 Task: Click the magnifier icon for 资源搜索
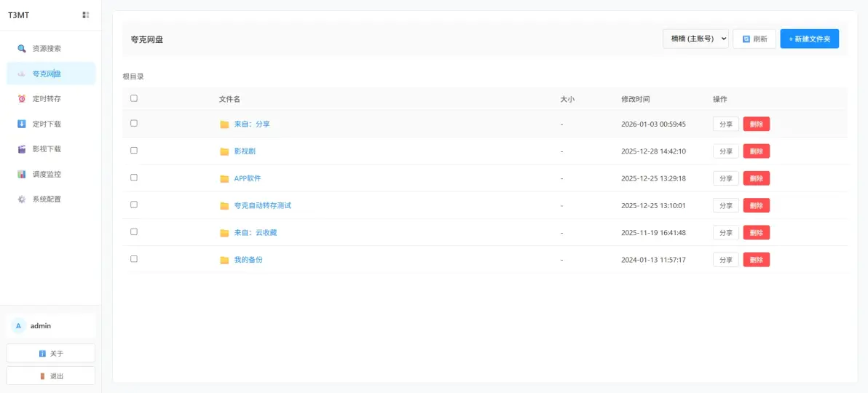point(22,49)
